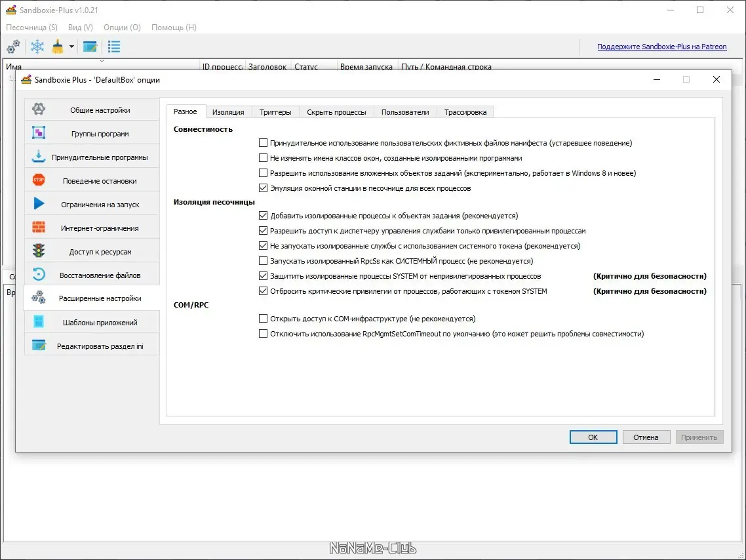Click the snowflake toolbar icon
This screenshot has width=746, height=560.
37,47
